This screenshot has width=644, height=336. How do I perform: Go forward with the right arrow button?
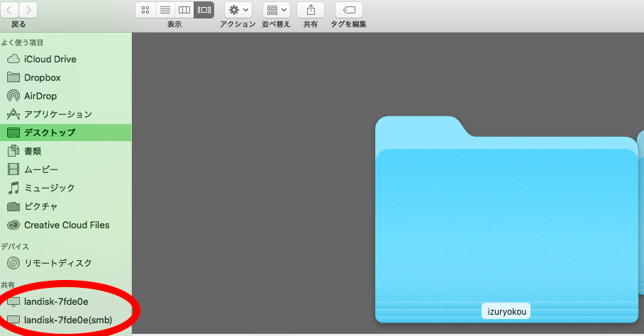point(28,10)
